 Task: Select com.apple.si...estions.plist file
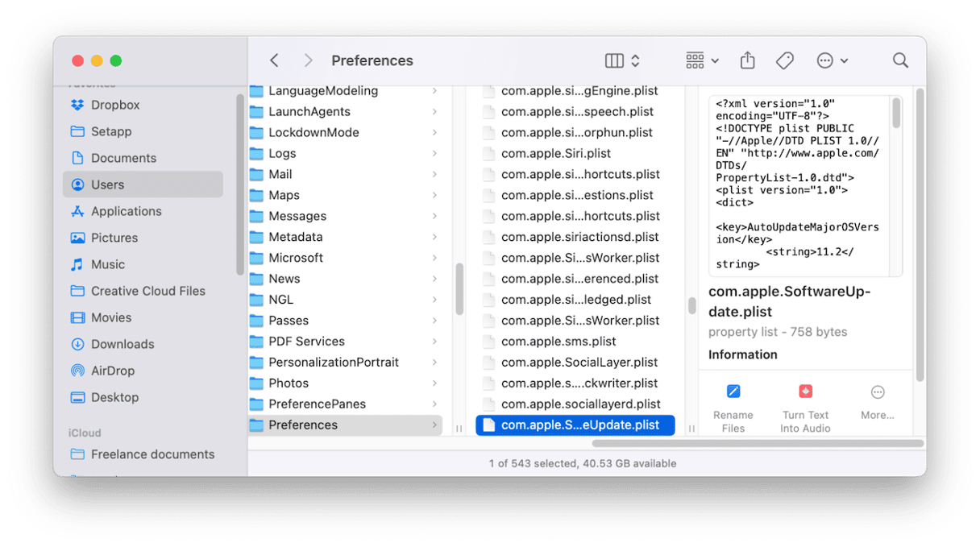pos(575,195)
